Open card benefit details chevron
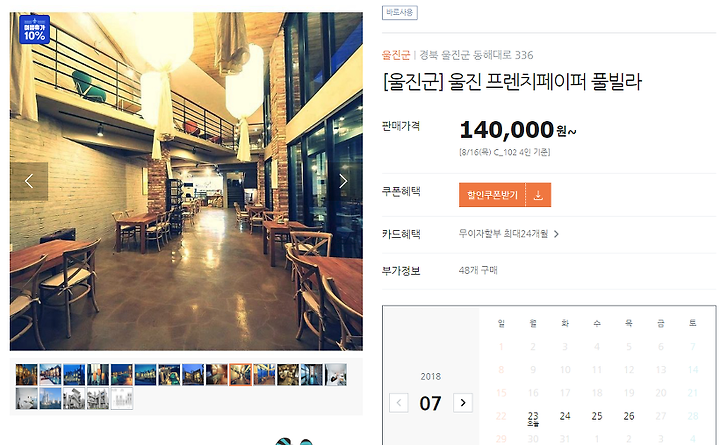The width and height of the screenshot is (720, 445). pyautogui.click(x=557, y=234)
